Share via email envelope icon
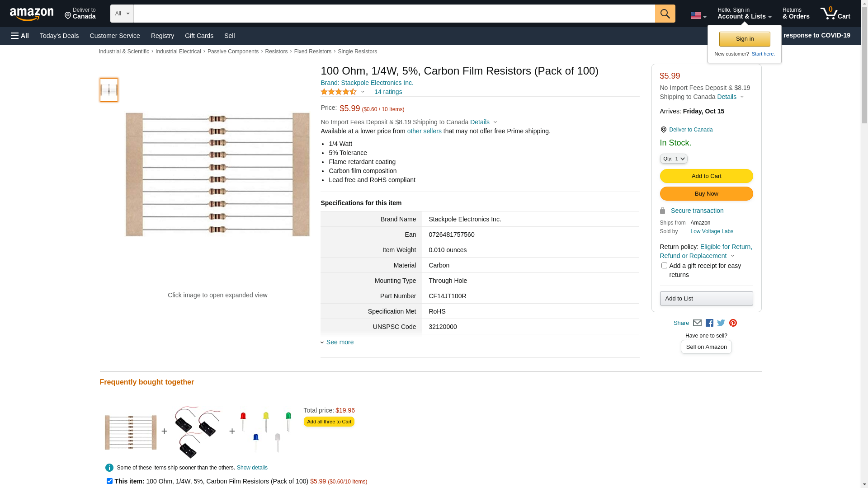Screen dimensions: 868x488 697,323
